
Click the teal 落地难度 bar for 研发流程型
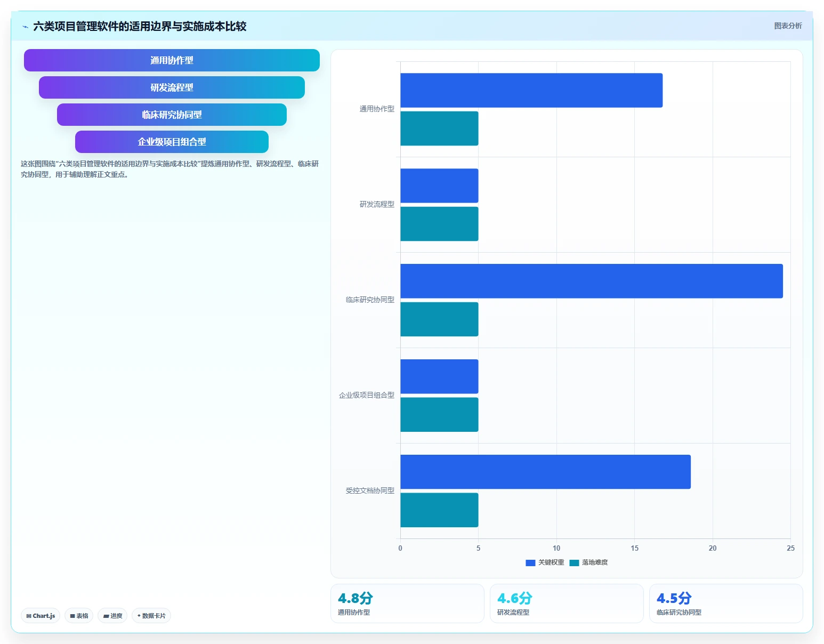[439, 224]
